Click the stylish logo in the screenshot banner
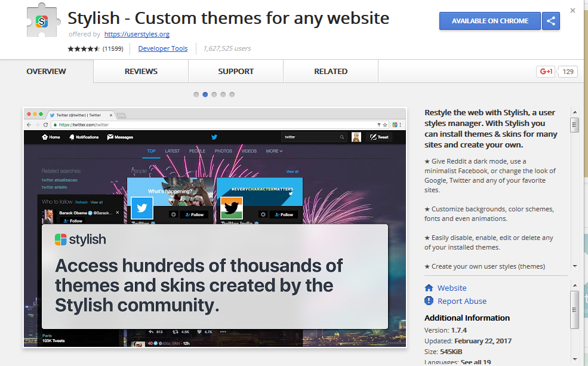Viewport: 588px width, 366px height. (x=80, y=239)
